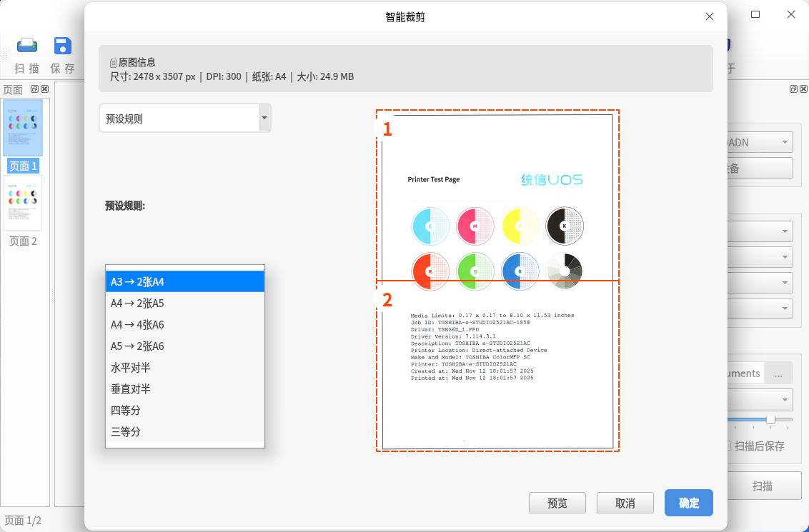Choose the 水平对半 option
This screenshot has height=532, width=809.
184,368
